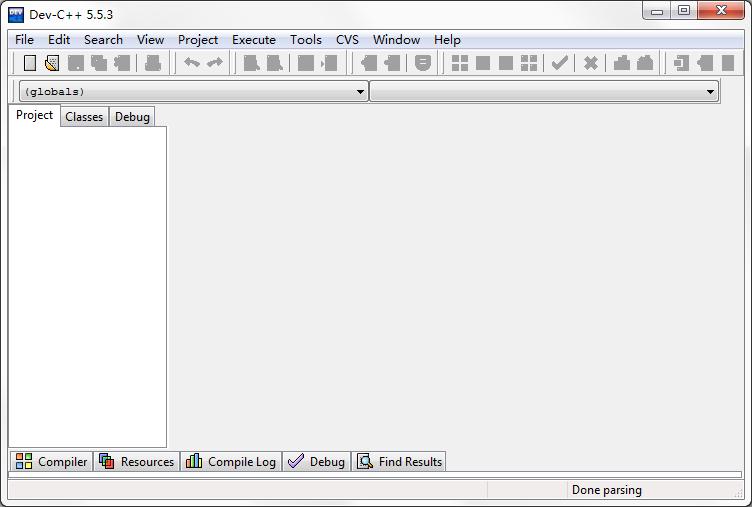Open the Resources bottom tab

(136, 461)
